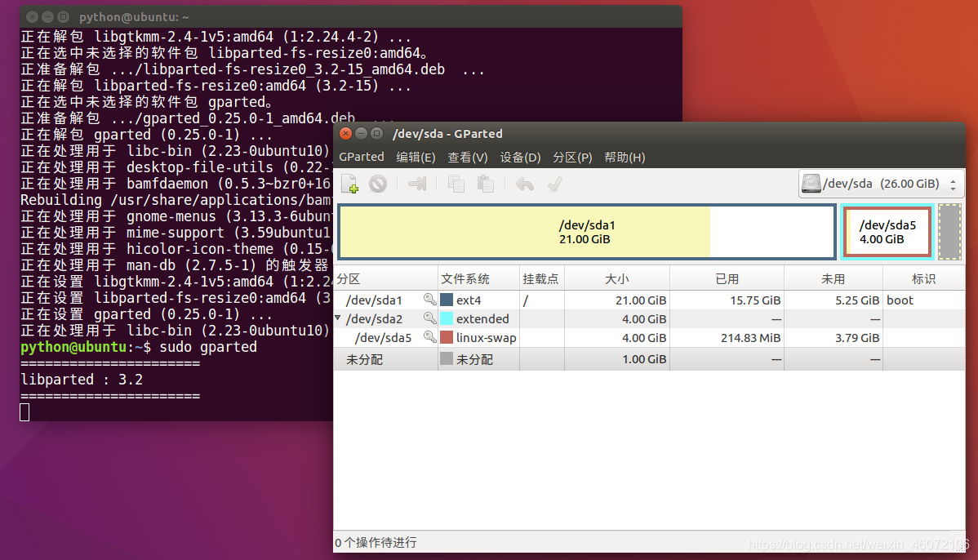Click the key icon beside /dev/sda2
This screenshot has height=560, width=978.
tap(429, 318)
